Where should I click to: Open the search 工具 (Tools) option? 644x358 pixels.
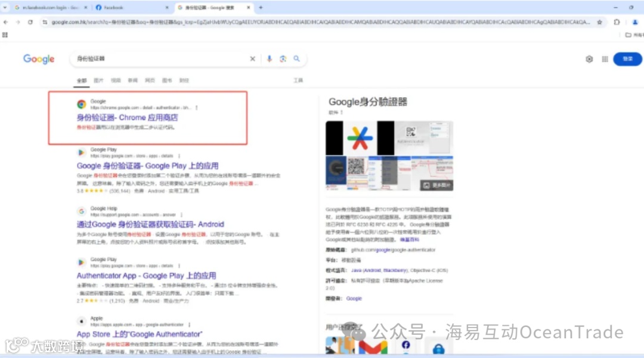(298, 80)
